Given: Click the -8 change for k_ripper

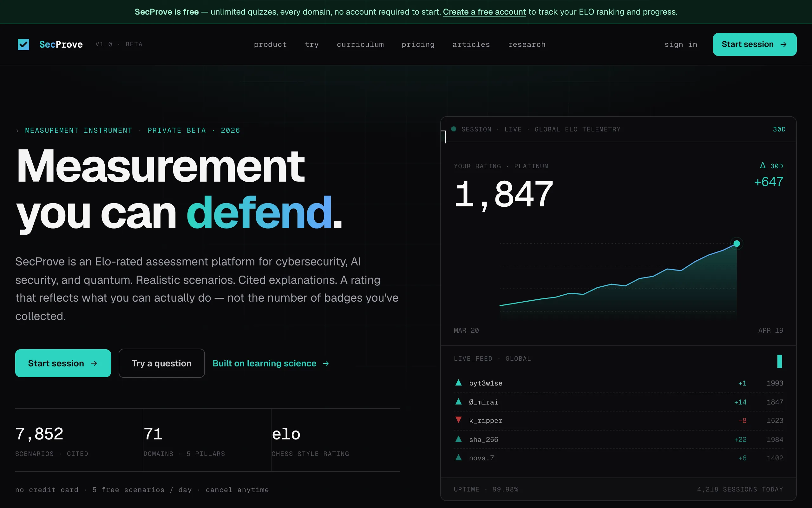Looking at the screenshot, I should click(x=742, y=421).
